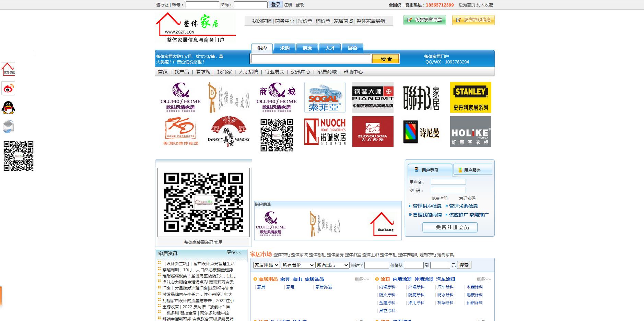Switch to the 用户登录 tab
This screenshot has height=321, width=644.
pos(430,170)
